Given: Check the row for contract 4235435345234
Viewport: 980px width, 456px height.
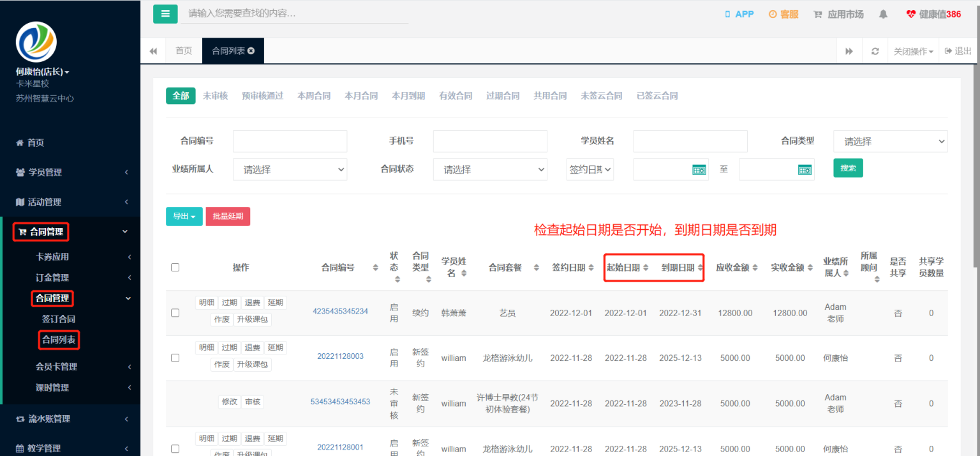Looking at the screenshot, I should click(x=175, y=313).
